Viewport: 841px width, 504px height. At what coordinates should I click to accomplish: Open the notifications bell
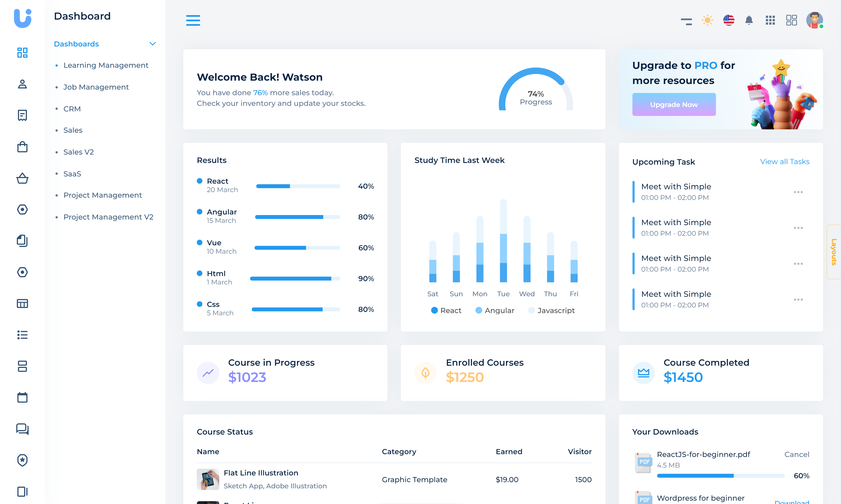(x=749, y=20)
